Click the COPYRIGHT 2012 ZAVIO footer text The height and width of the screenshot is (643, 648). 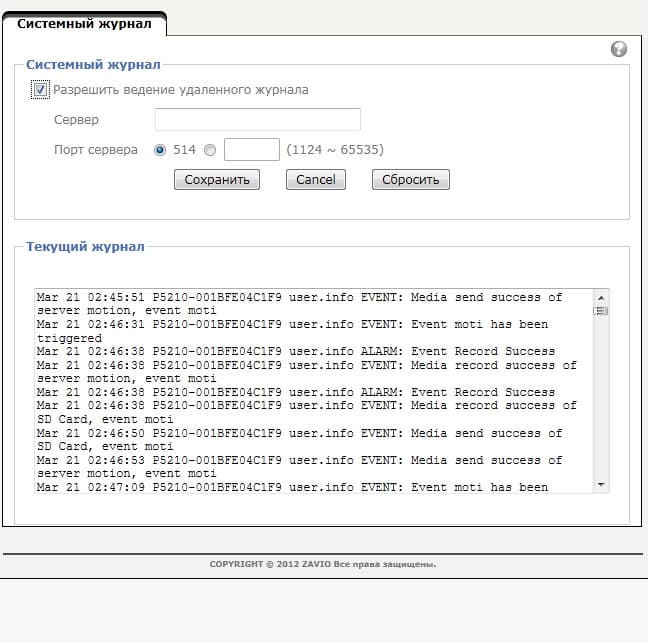(323, 564)
